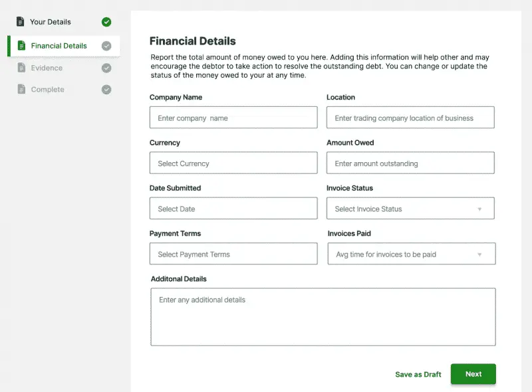The height and width of the screenshot is (392, 532).
Task: Click the Next button
Action: (x=473, y=374)
